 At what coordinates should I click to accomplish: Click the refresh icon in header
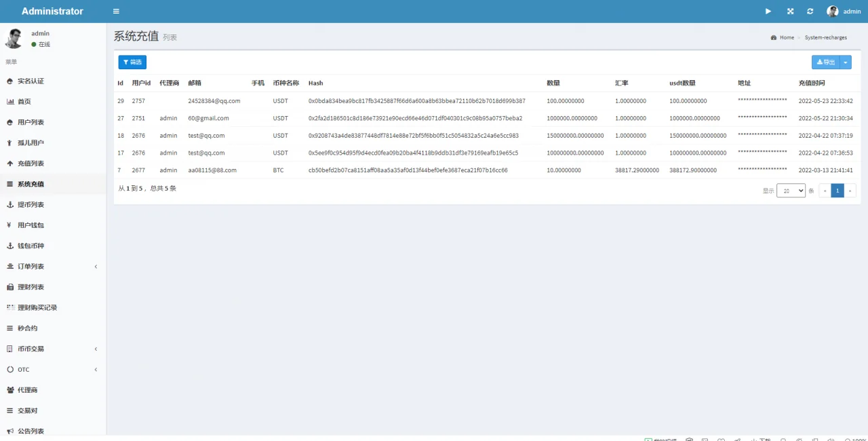click(x=810, y=12)
